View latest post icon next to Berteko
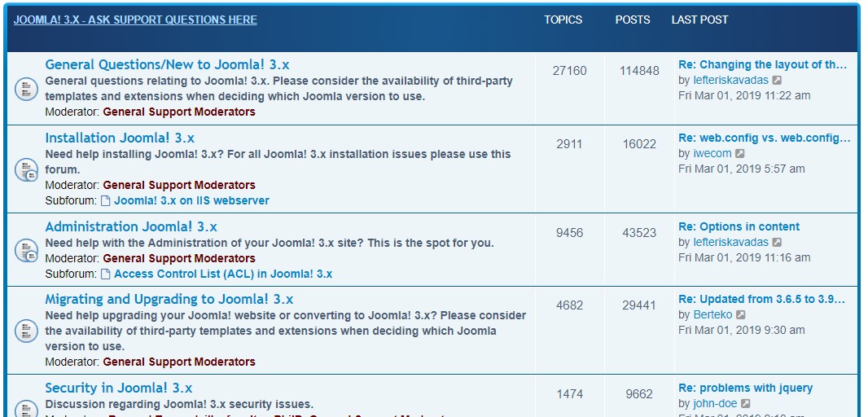868x417 pixels. coord(741,315)
